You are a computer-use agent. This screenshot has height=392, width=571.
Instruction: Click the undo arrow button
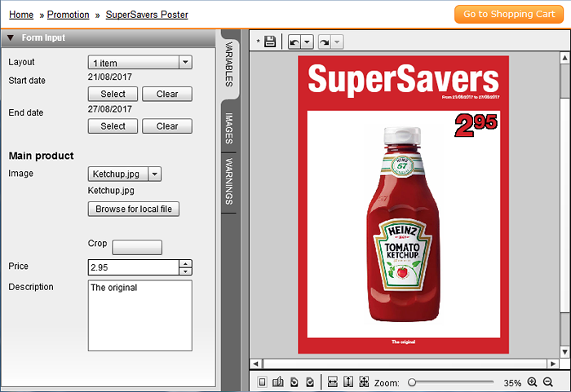pyautogui.click(x=294, y=42)
